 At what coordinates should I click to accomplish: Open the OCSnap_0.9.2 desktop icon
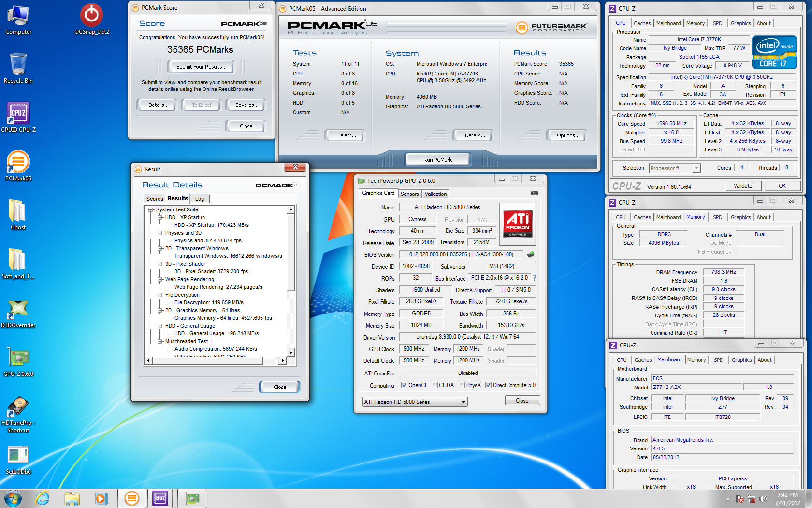(x=91, y=20)
